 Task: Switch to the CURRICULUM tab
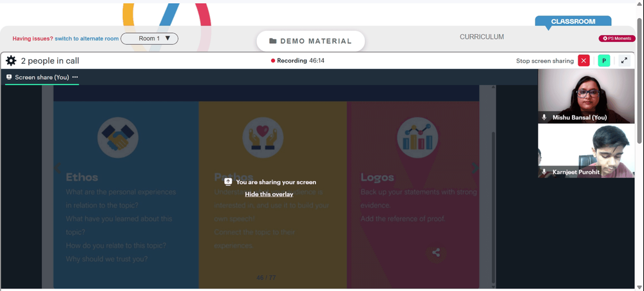pyautogui.click(x=482, y=37)
